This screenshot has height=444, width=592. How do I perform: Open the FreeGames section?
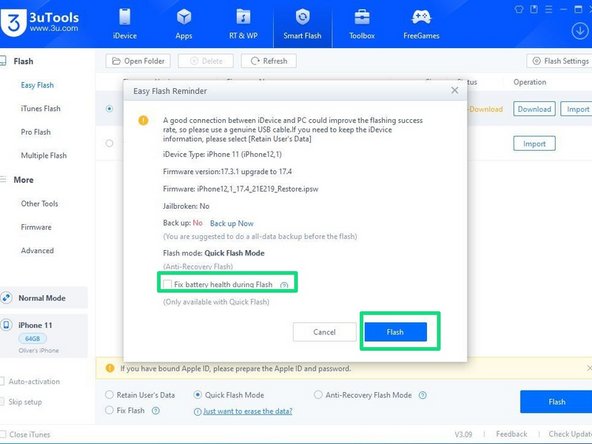point(421,23)
